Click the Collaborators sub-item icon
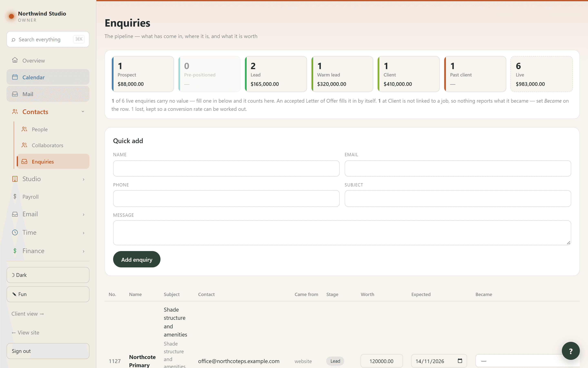 [24, 145]
